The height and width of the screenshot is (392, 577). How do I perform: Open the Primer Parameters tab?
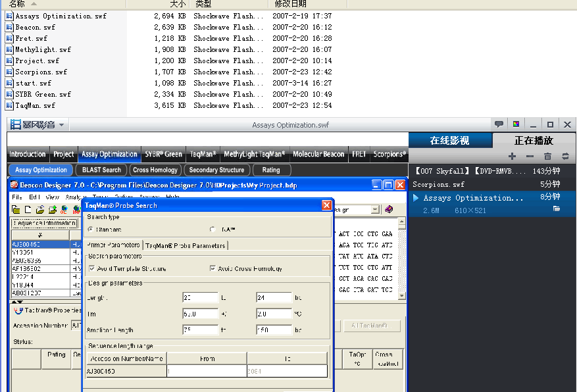pos(113,245)
